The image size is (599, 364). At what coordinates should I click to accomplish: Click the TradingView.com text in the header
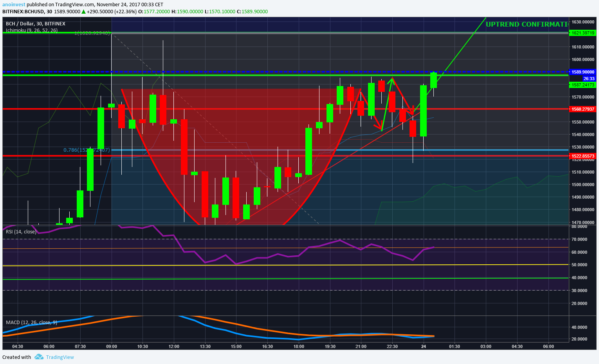coord(75,4)
